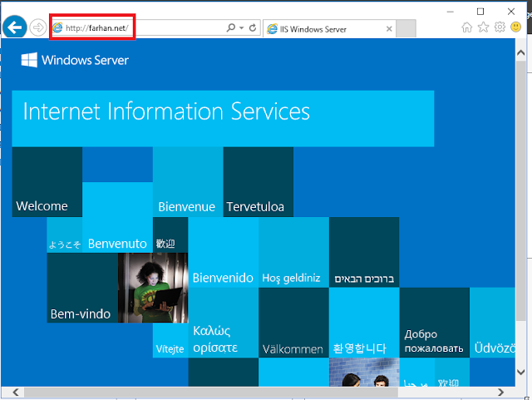Click the Welcome tile
The image size is (532, 400).
pos(47,182)
